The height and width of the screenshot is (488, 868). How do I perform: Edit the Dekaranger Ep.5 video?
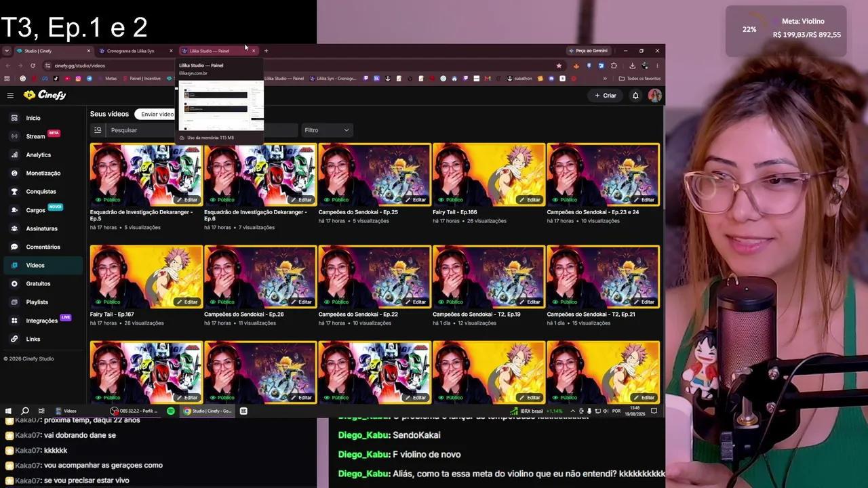(x=187, y=200)
